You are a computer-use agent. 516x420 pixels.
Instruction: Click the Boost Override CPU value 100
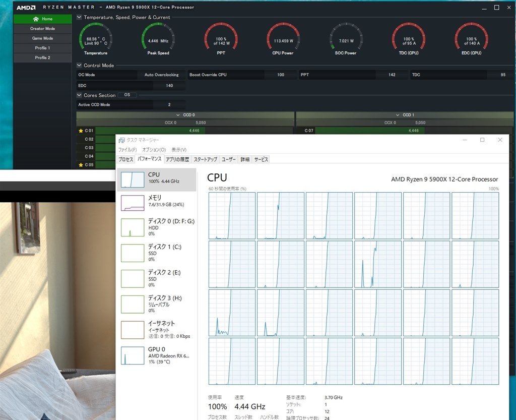(x=280, y=75)
